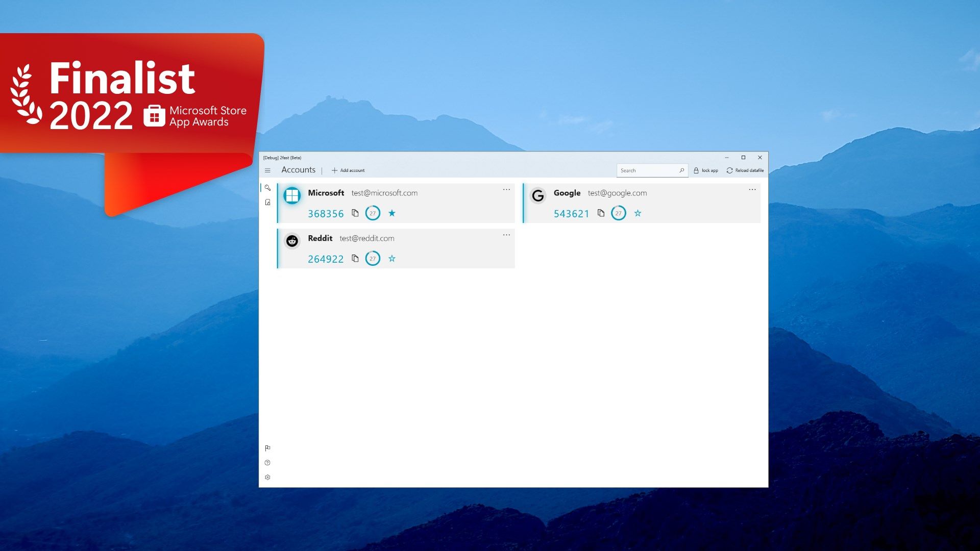Click the search magnifier icon

point(681,170)
